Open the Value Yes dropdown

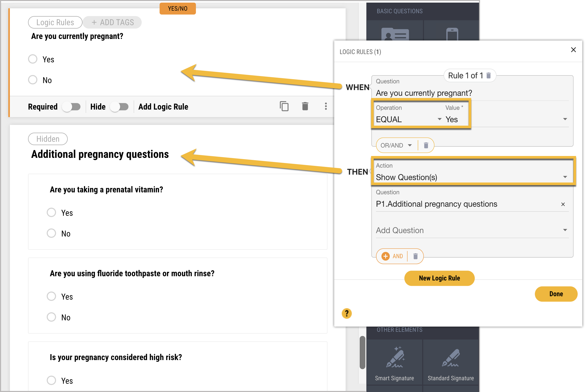[x=507, y=119]
